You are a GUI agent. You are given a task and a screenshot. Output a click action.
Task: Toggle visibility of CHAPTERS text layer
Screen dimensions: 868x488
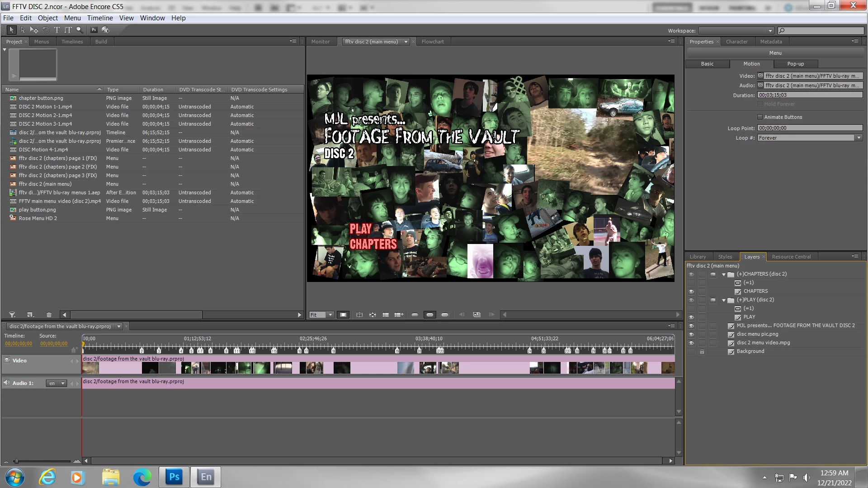click(x=691, y=291)
